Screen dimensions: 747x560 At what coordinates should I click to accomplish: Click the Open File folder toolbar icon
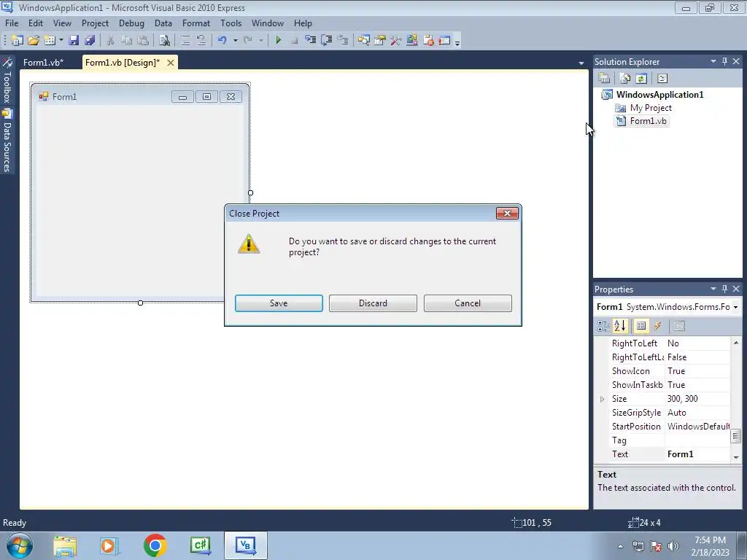[34, 41]
